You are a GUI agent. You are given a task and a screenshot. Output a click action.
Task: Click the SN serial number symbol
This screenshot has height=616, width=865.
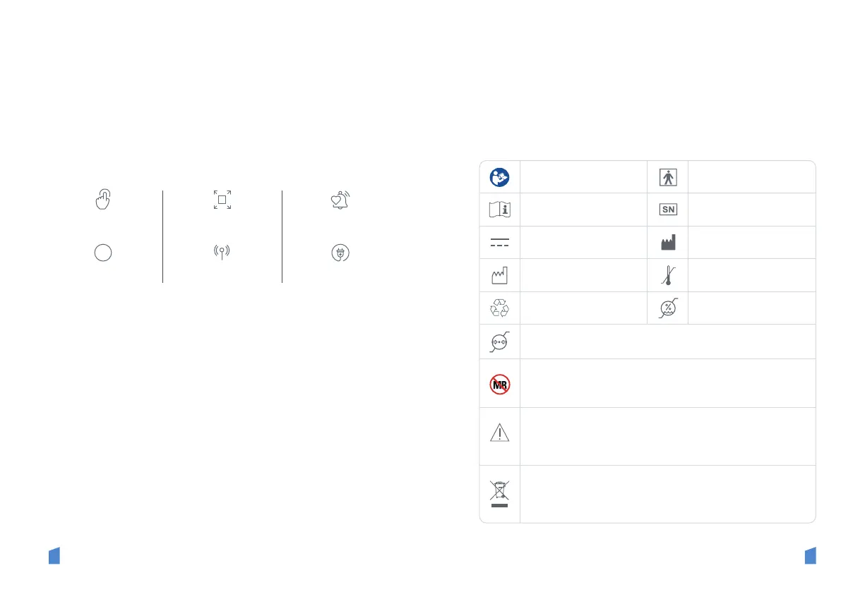667,210
